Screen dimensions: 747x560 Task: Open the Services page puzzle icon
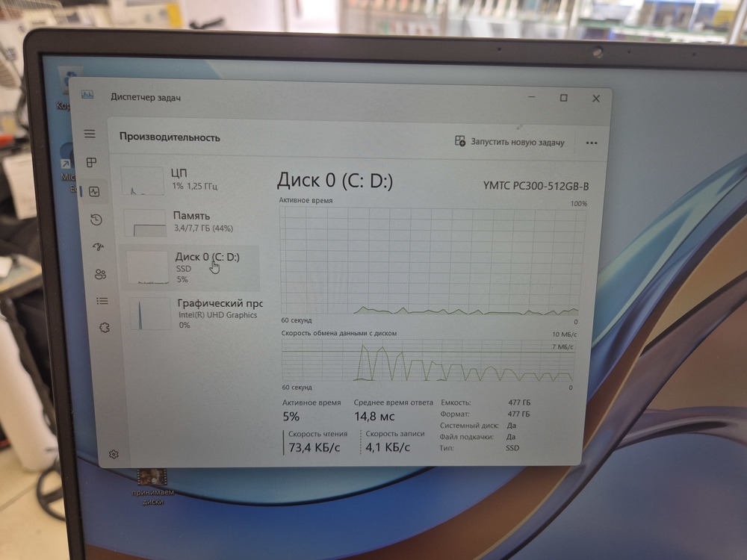[x=105, y=327]
